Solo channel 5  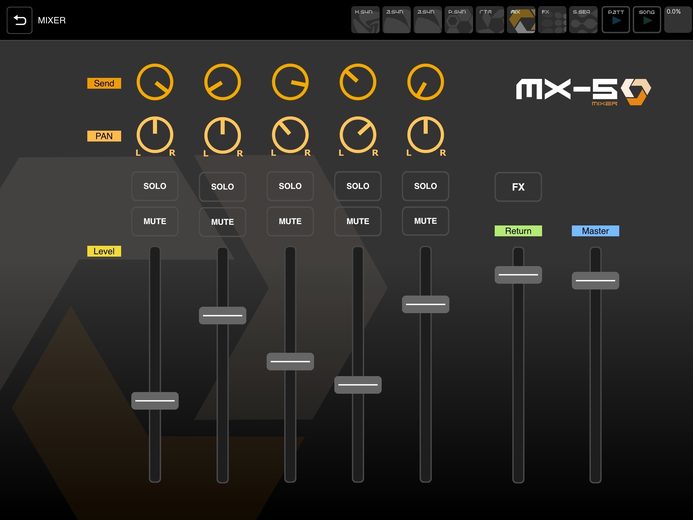(425, 186)
